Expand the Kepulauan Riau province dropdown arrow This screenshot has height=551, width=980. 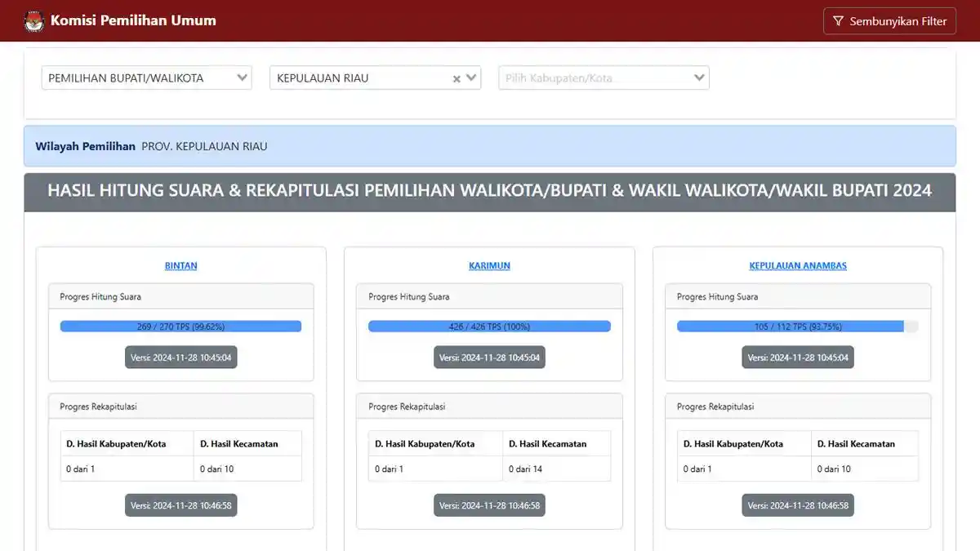pyautogui.click(x=471, y=78)
